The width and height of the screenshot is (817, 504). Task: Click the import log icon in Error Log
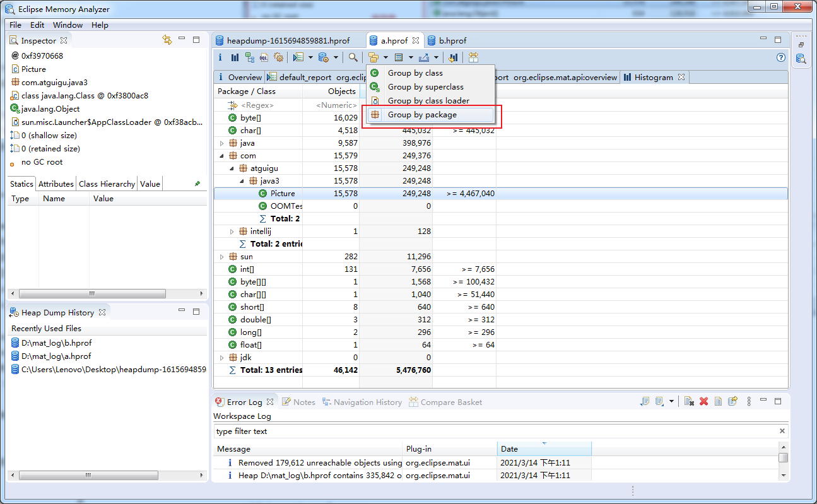point(659,401)
